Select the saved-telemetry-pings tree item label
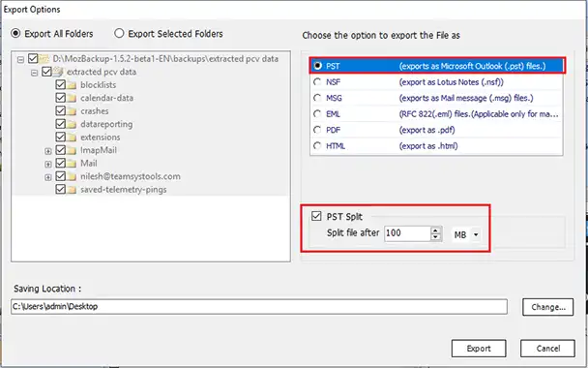Image resolution: width=588 pixels, height=368 pixels. [x=124, y=189]
